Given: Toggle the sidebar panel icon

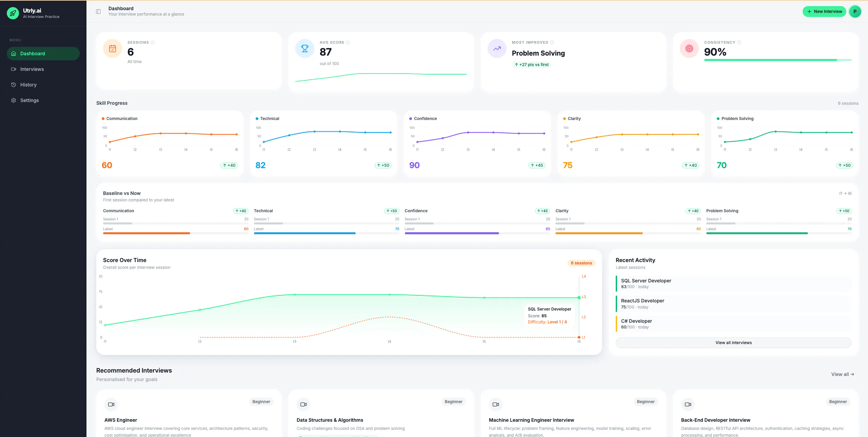Looking at the screenshot, I should [98, 12].
